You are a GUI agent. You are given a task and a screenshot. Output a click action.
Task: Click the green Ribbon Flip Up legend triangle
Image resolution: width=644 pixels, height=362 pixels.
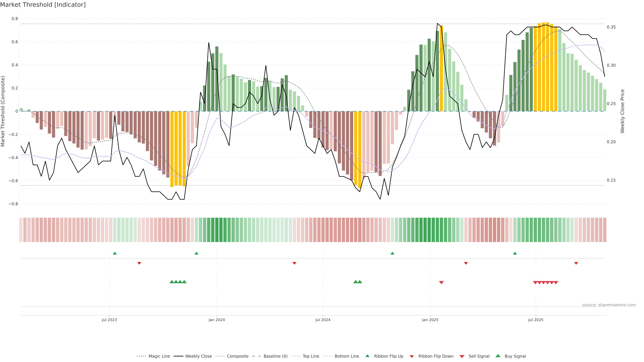[367, 356]
